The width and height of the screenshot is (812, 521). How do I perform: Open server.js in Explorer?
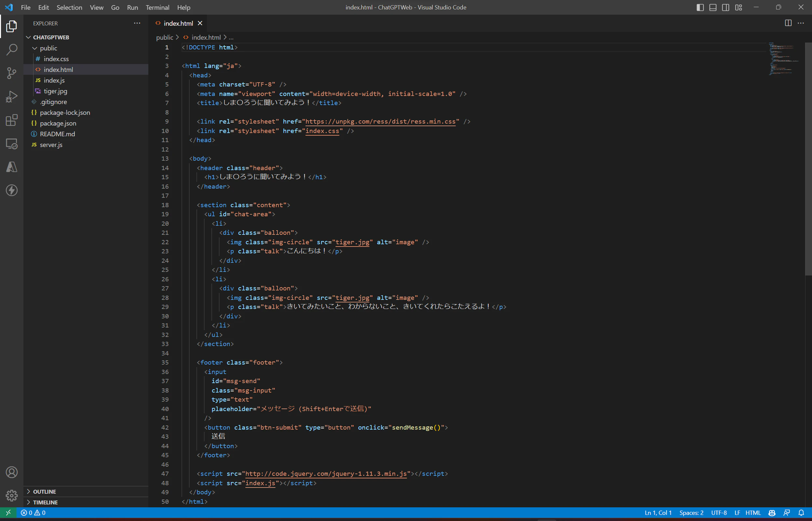click(x=86, y=145)
